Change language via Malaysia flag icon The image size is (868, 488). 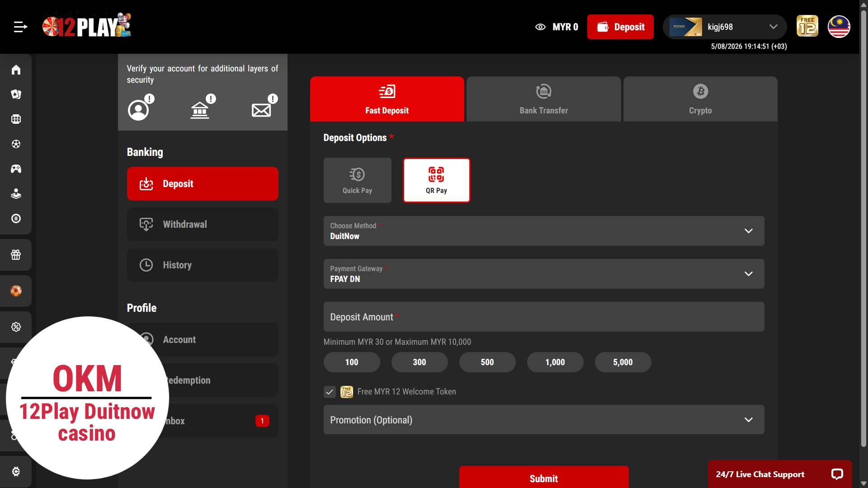point(839,27)
